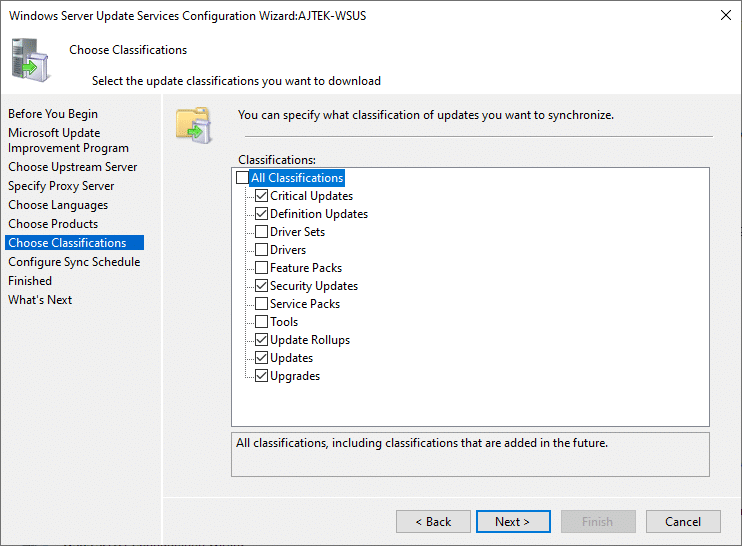Click the Next button
The width and height of the screenshot is (742, 546).
tap(513, 521)
